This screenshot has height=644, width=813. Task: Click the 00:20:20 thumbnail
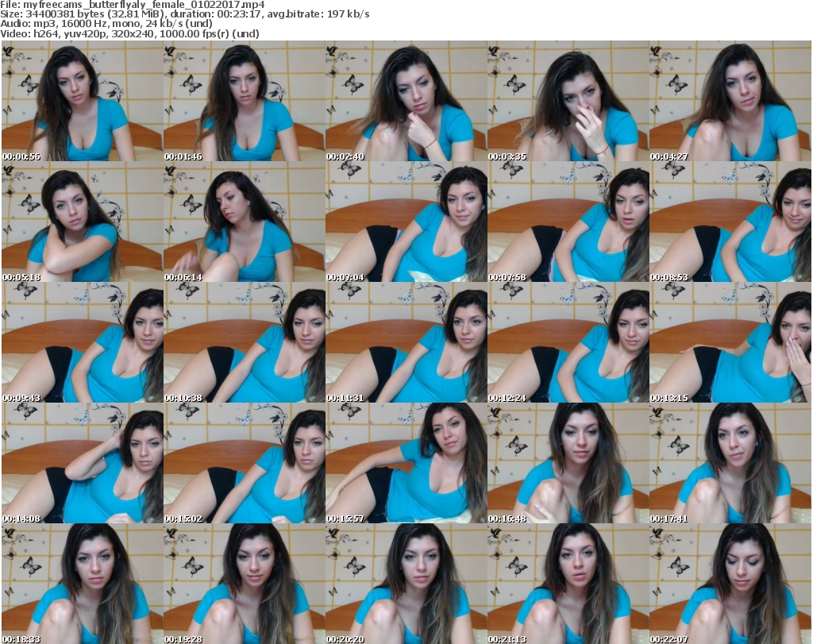pos(406,584)
